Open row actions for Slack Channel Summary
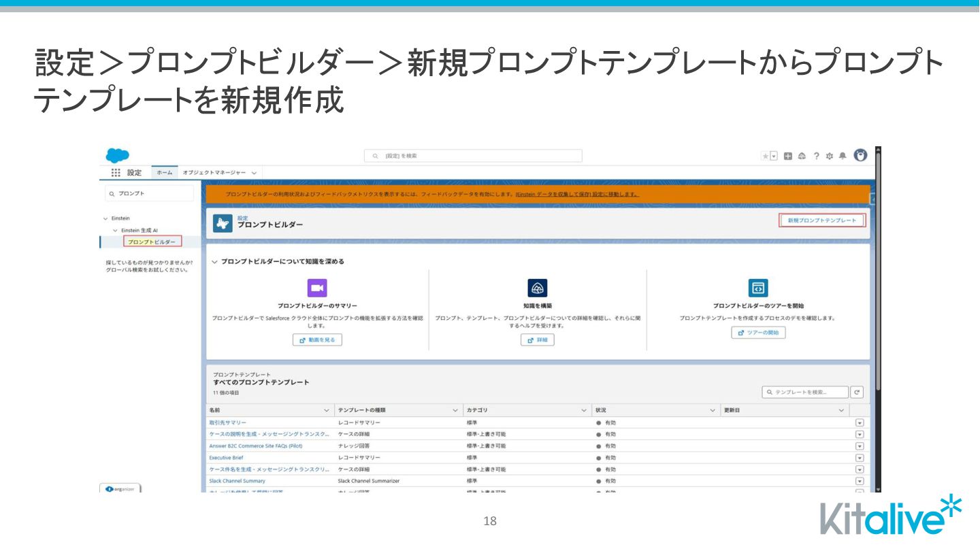Screen dimensions: 980x551 pyautogui.click(x=859, y=480)
